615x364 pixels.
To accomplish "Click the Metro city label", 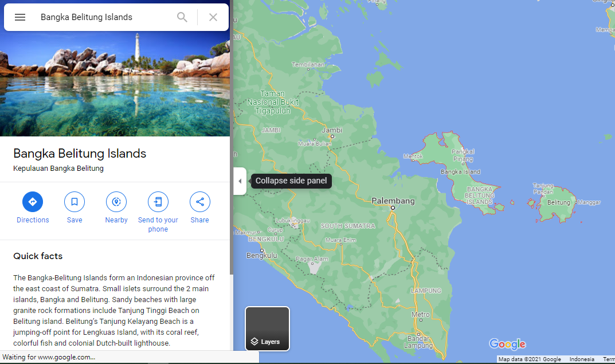I will (421, 315).
